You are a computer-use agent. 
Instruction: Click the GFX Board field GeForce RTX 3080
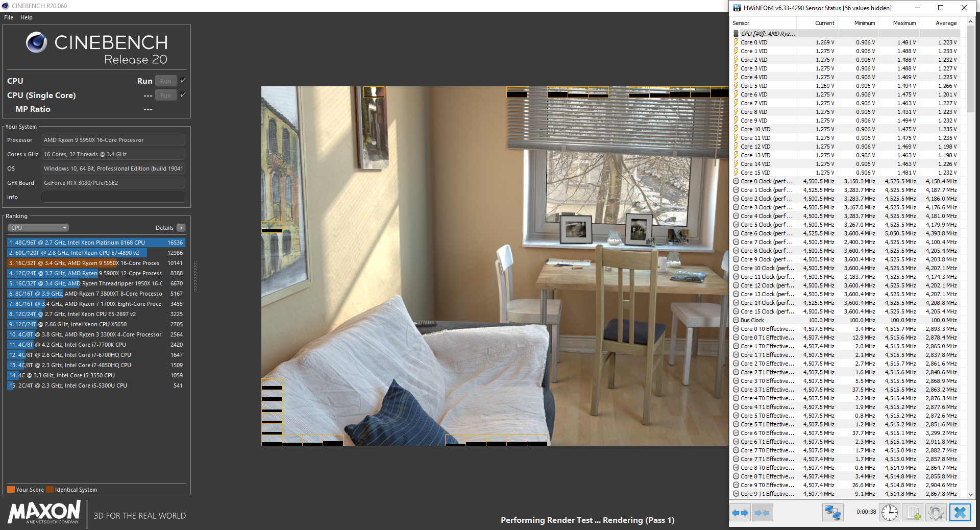tap(113, 183)
